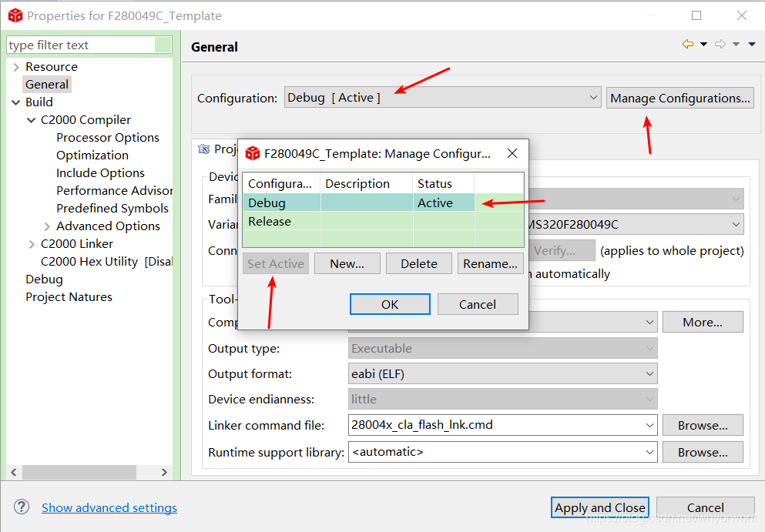
Task: Expand the C2000 Linker node
Action: pyautogui.click(x=32, y=244)
